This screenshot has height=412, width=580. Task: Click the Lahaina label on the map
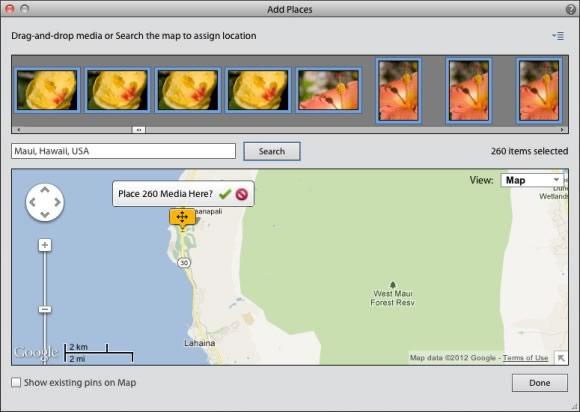point(200,343)
